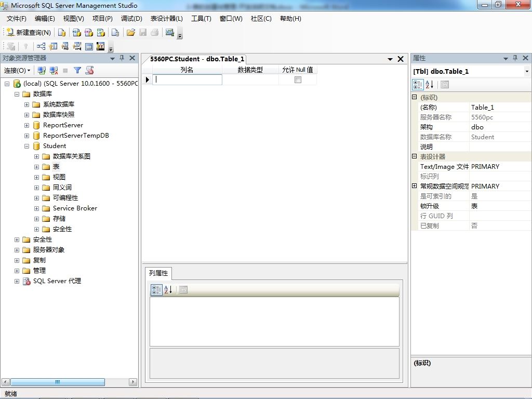Open the Manage Indexes and Keys icon

click(x=53, y=46)
